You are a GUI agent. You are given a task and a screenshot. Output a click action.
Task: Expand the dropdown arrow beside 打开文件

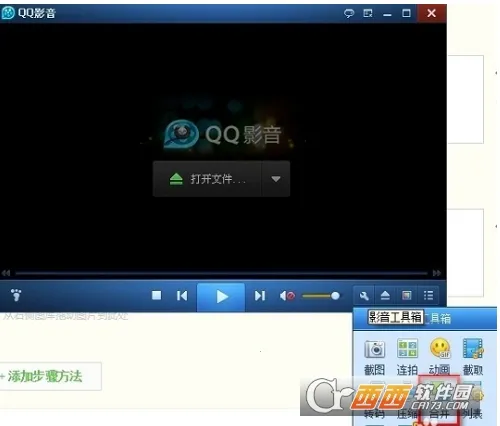coord(276,179)
